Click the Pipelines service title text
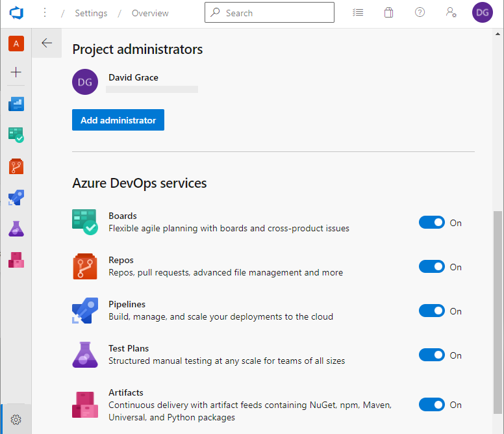This screenshot has width=504, height=434. [127, 304]
